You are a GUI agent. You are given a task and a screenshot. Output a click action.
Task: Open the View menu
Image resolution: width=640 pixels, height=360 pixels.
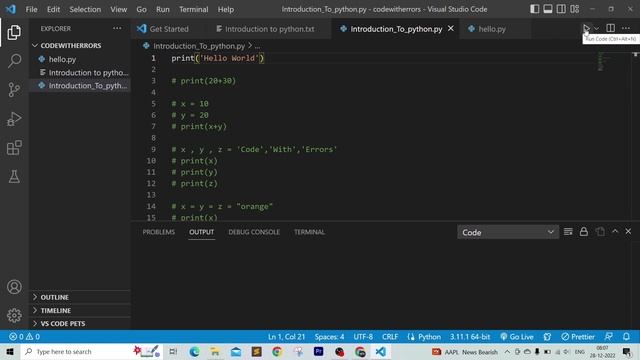pos(118,9)
